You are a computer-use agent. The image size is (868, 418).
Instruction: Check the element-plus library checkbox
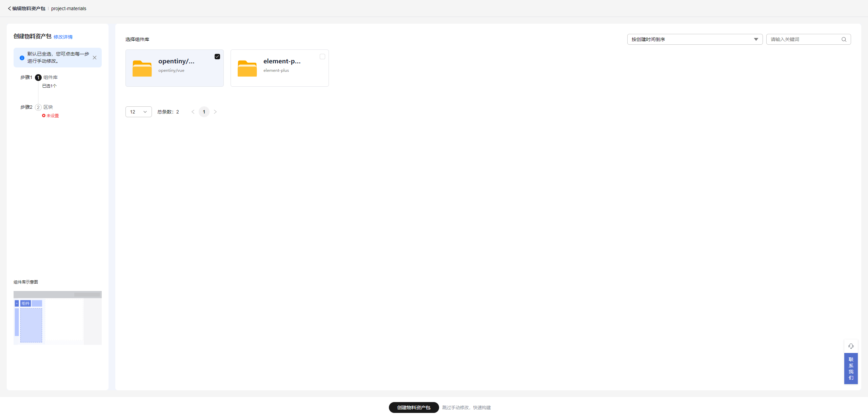coord(322,57)
